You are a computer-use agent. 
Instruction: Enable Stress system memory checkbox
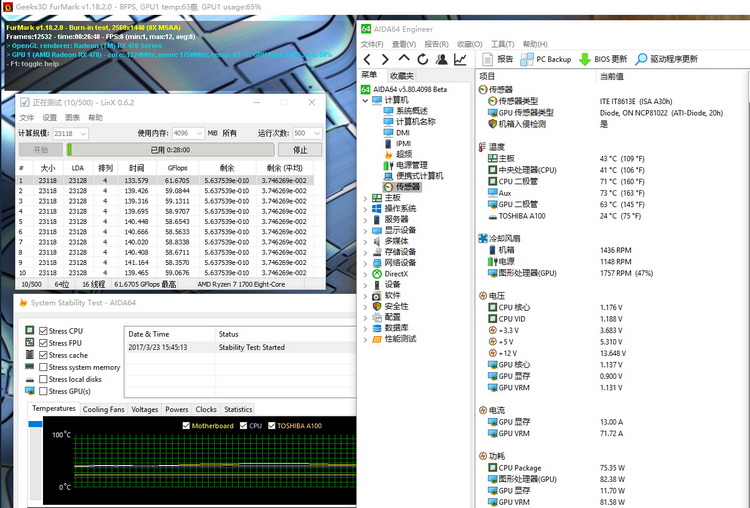(43, 367)
